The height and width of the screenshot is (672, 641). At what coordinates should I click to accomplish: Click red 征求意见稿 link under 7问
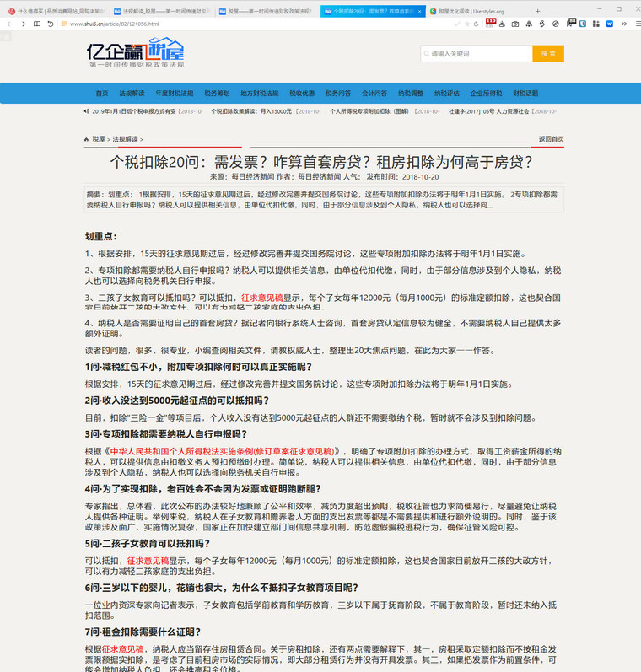(122, 649)
